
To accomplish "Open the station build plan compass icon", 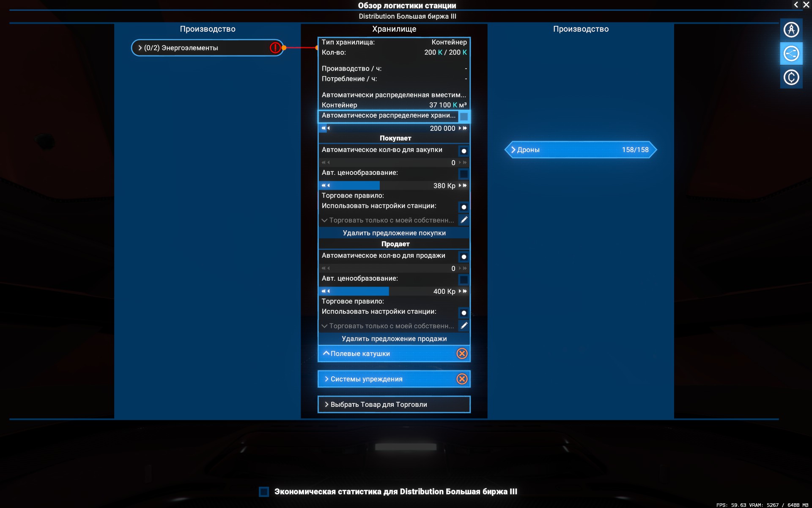I will (791, 30).
